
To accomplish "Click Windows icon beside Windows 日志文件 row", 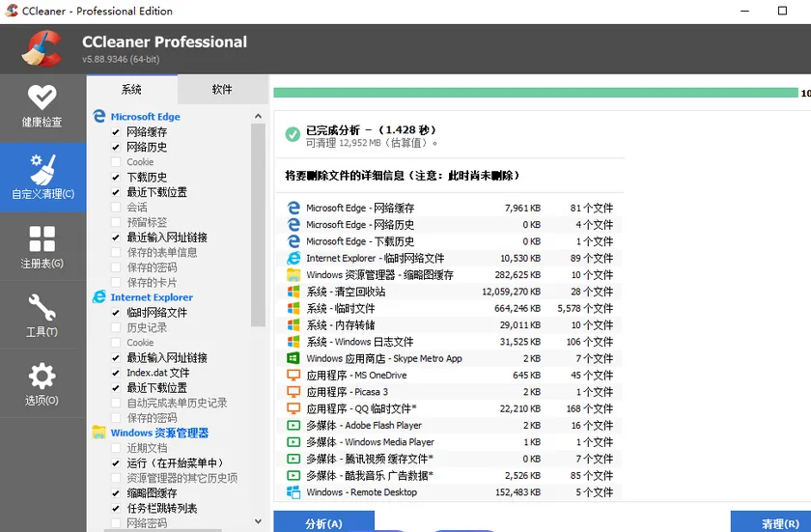I will (294, 342).
